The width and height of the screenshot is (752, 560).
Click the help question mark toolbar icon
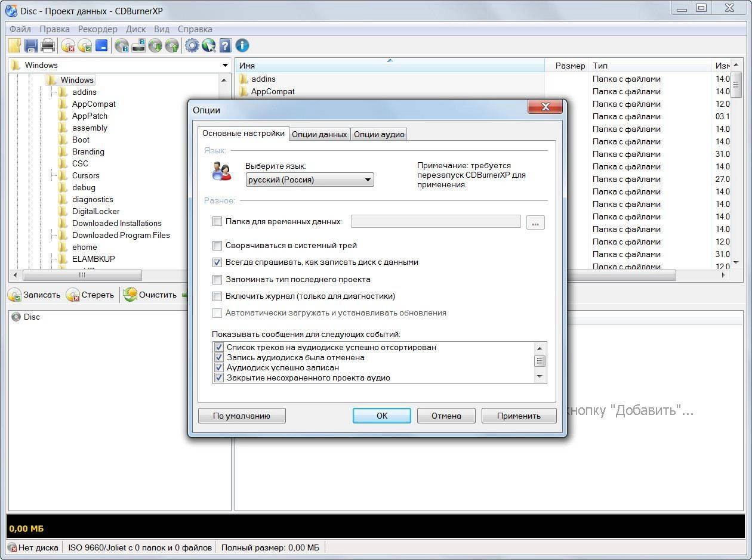(225, 45)
